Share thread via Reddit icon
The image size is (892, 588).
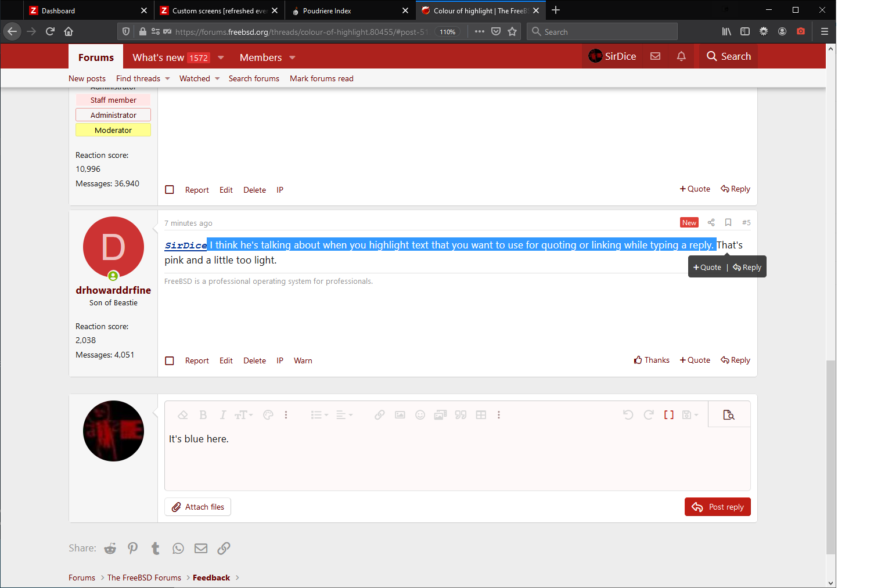point(110,549)
